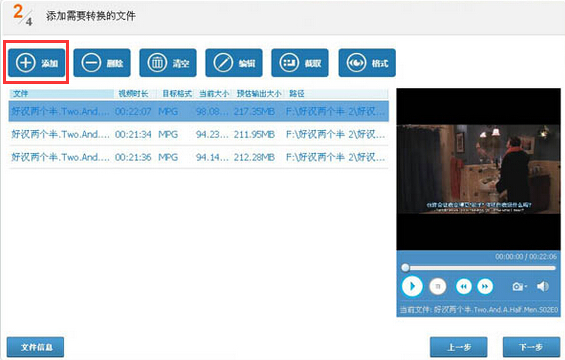This screenshot has width=565, height=360.
Task: Click the 清空 (clear list) button
Action: [x=168, y=63]
